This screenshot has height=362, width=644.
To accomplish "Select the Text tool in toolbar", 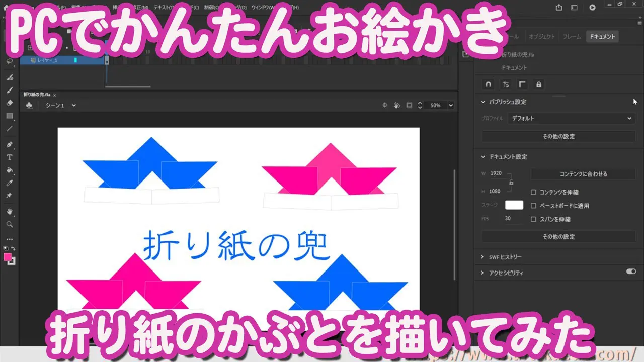I will (10, 157).
